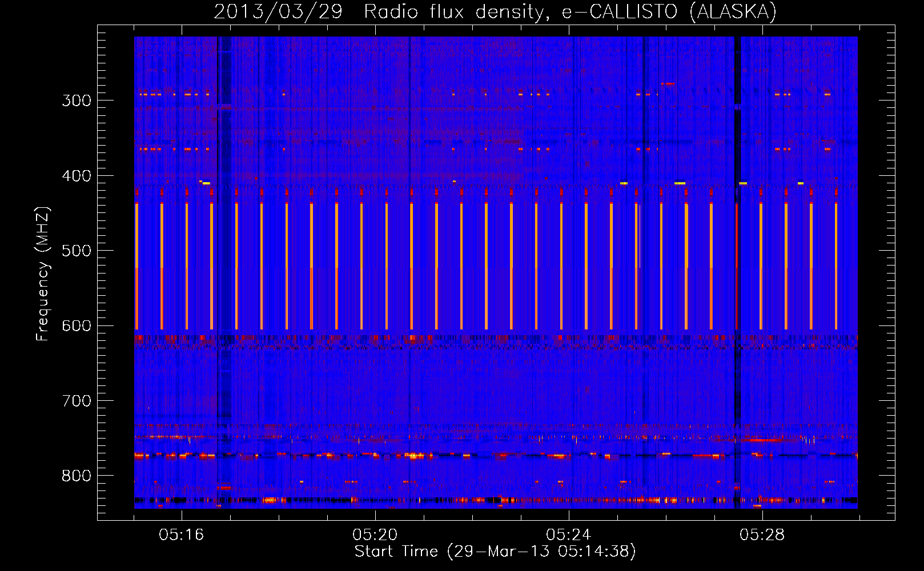Click the 'e-CALLISTO (ALASKA)' title text
This screenshot has height=571, width=924.
tap(669, 11)
